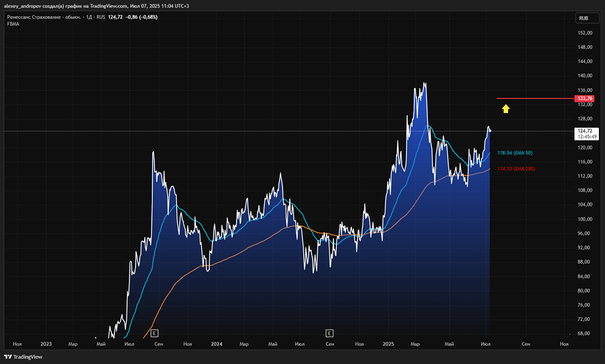Click the earnings 'E' marker near Сен 2023
This screenshot has height=364, width=605.
pyautogui.click(x=155, y=333)
